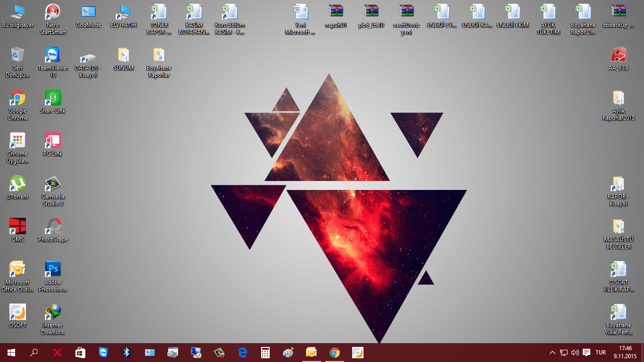
Task: Open the RAPOR - Kısayol folder shortcut
Action: [x=619, y=191]
